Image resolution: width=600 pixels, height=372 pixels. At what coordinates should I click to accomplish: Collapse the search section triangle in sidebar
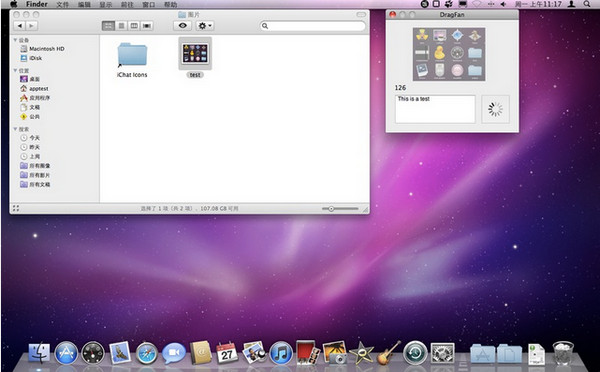[15, 129]
